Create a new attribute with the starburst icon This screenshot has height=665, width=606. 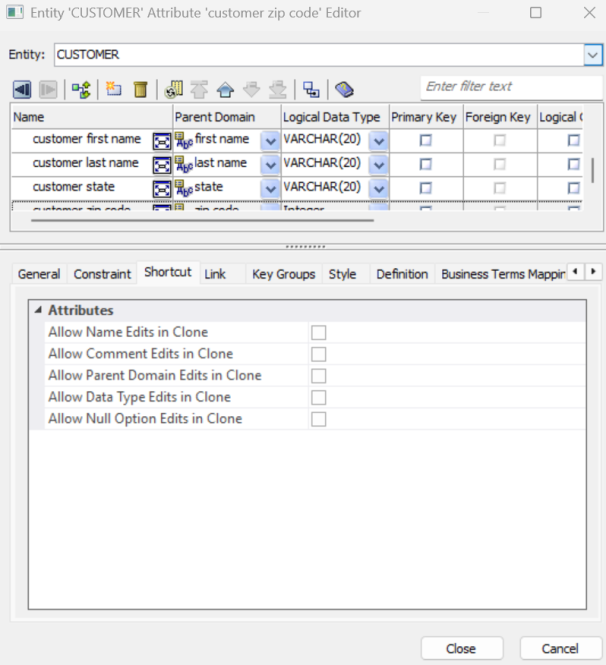point(114,89)
